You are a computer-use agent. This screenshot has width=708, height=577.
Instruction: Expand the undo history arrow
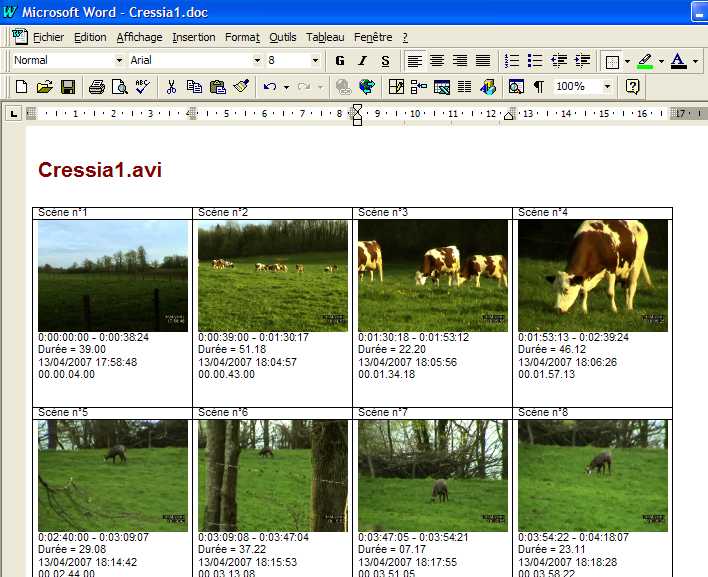point(286,86)
